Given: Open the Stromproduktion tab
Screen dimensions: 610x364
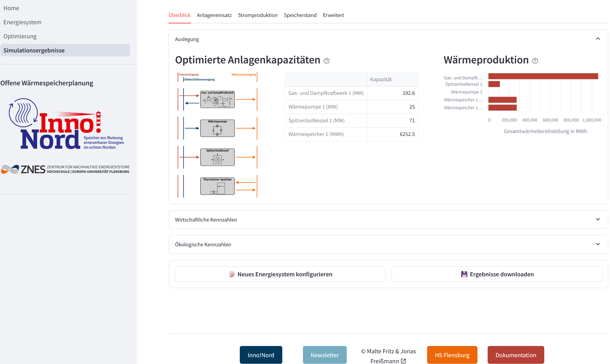Looking at the screenshot, I should pos(258,15).
